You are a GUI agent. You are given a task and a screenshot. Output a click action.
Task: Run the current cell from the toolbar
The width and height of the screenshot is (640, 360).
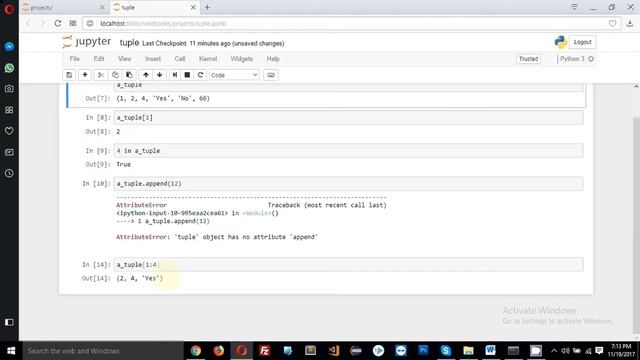(175, 75)
